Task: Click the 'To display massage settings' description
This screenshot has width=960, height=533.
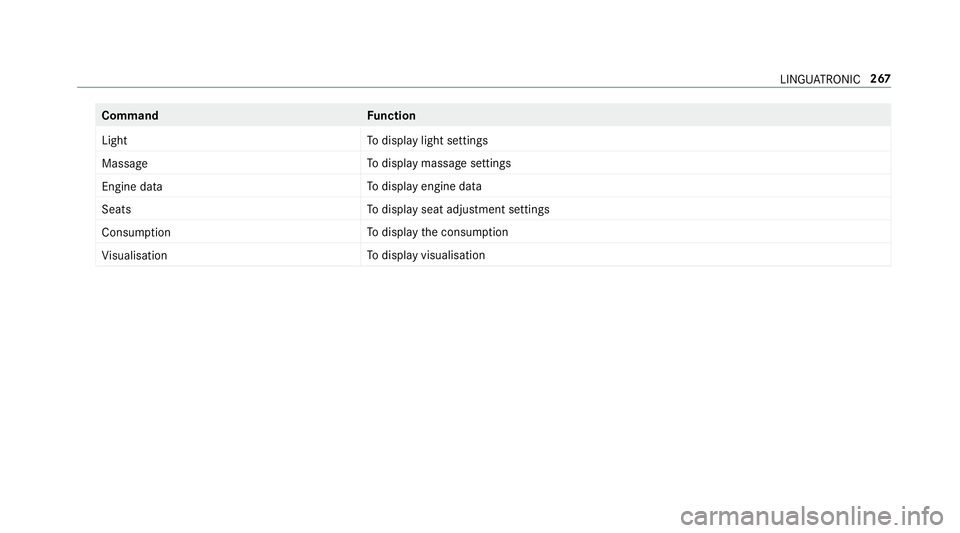Action: (439, 163)
